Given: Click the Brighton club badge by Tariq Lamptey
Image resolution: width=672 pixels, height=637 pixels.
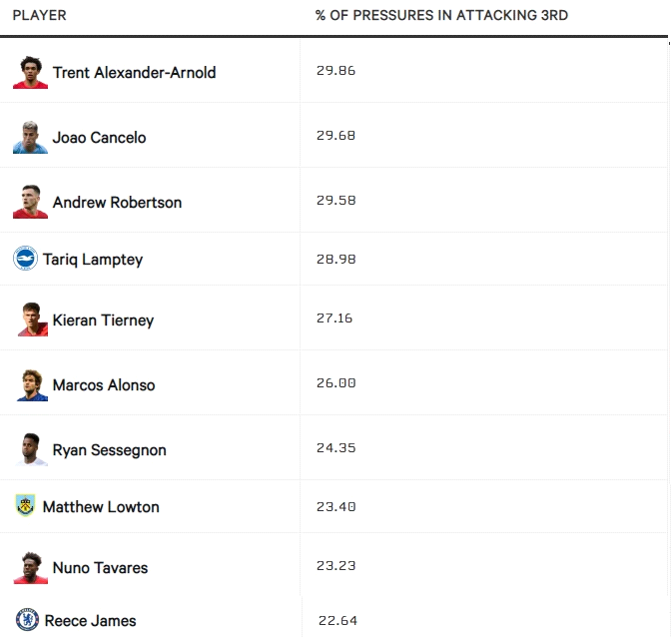Looking at the screenshot, I should click(25, 259).
